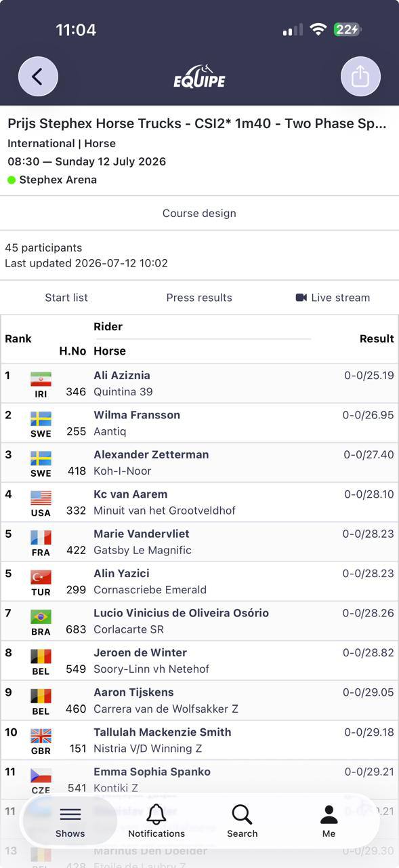Tap the Stephex Arena green status dot
The height and width of the screenshot is (868, 399).
[x=12, y=180]
